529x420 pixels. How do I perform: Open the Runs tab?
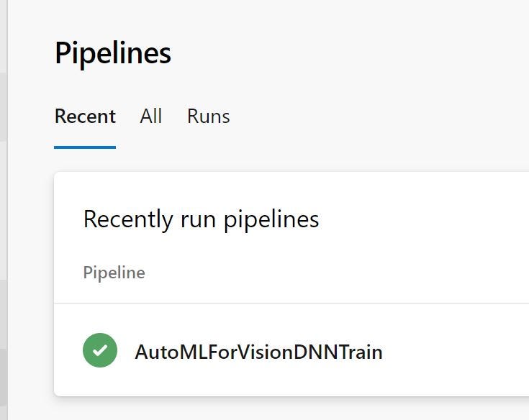208,117
